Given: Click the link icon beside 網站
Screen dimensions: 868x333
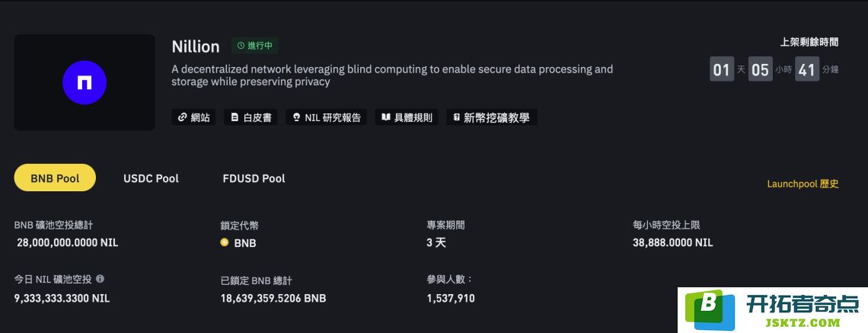Looking at the screenshot, I should [x=181, y=117].
